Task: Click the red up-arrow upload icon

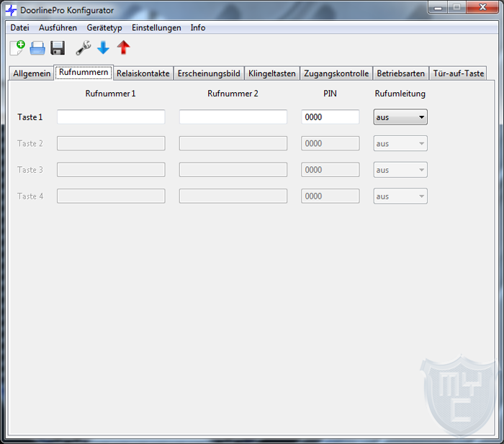Action: point(123,47)
